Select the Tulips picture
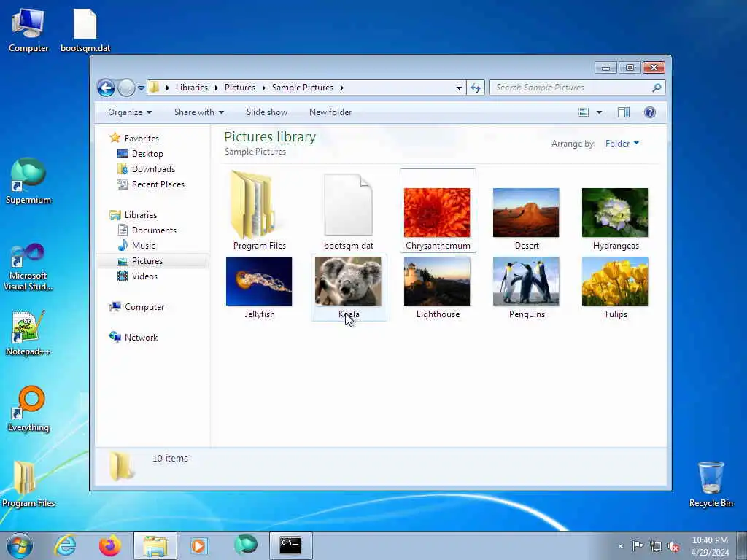This screenshot has width=747, height=560. pos(615,287)
